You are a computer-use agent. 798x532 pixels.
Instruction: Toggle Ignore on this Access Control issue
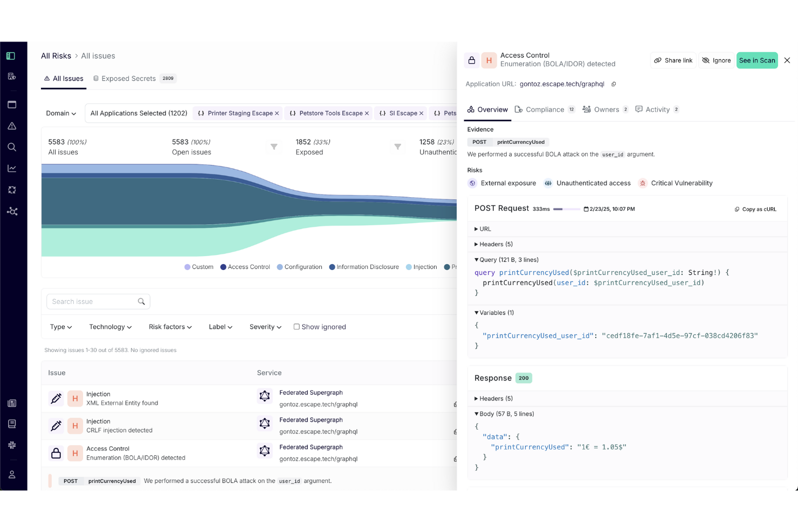tap(717, 60)
